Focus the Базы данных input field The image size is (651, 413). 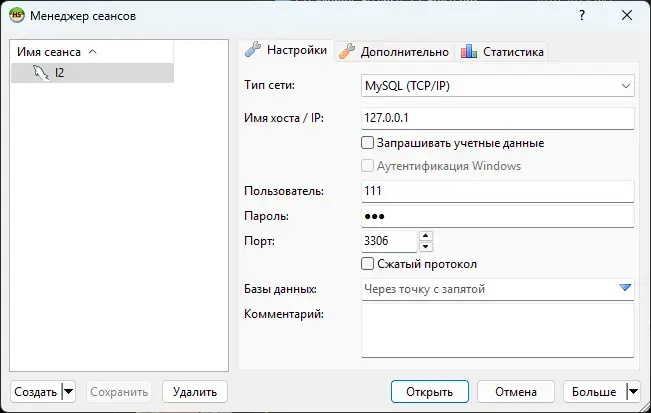click(498, 289)
